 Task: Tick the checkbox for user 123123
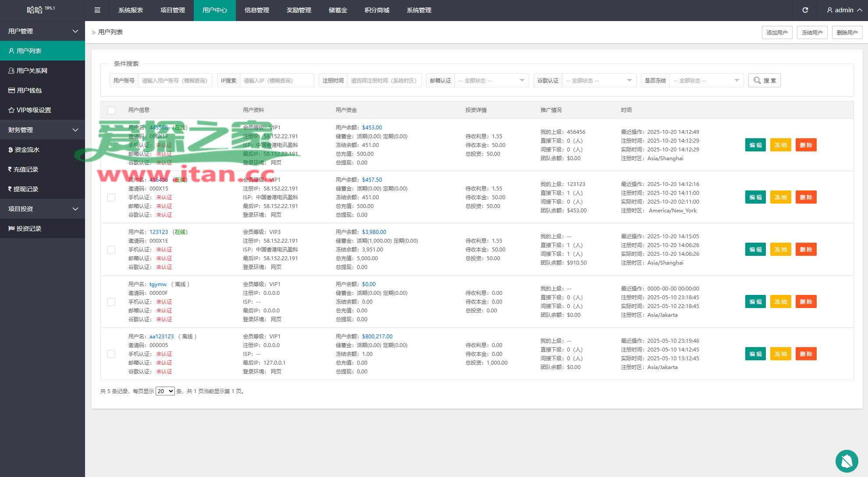click(x=111, y=250)
